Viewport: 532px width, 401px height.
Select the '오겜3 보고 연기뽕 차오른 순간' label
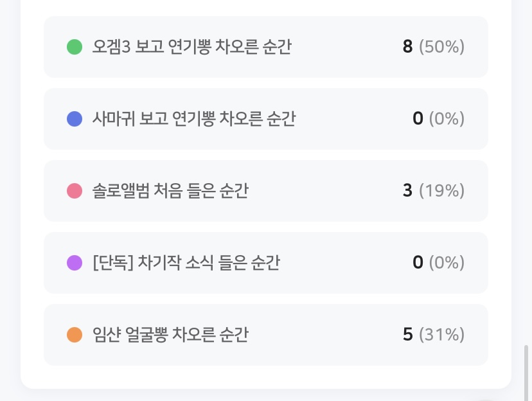pyautogui.click(x=191, y=47)
